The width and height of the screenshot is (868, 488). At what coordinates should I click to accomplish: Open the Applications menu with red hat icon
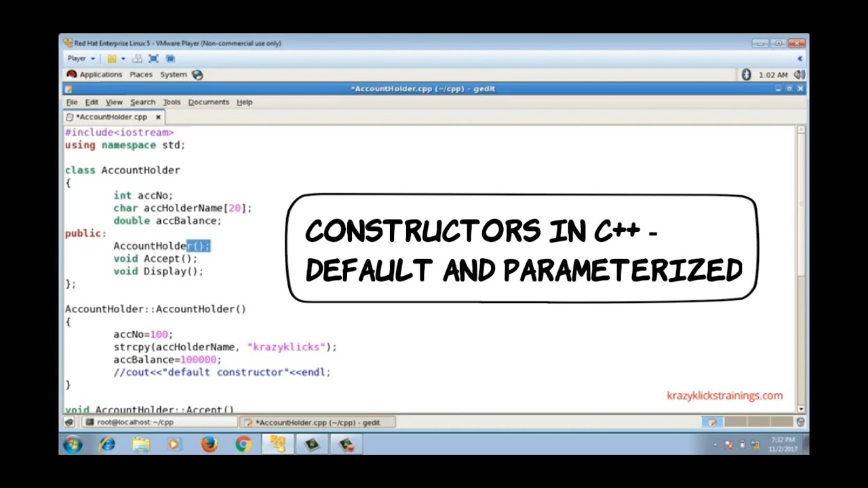tap(94, 75)
